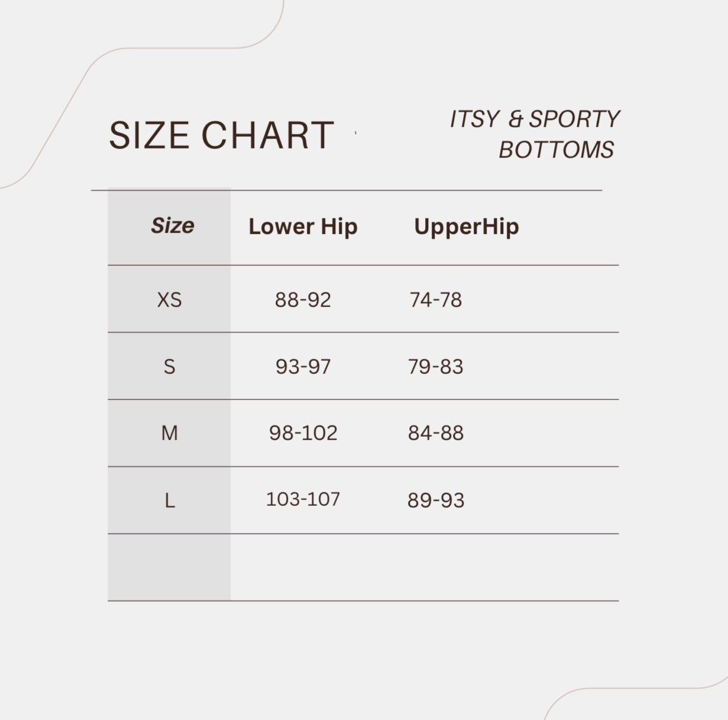
Task: Click the 79-83 upper hip measurement
Action: (x=435, y=367)
